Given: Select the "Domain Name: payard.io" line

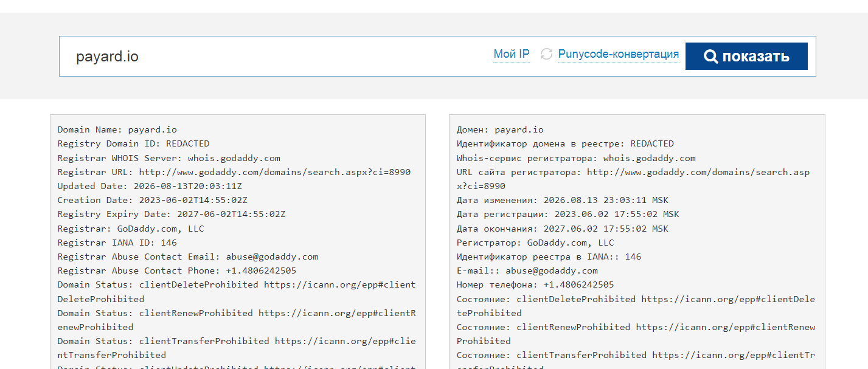Looking at the screenshot, I should 117,129.
